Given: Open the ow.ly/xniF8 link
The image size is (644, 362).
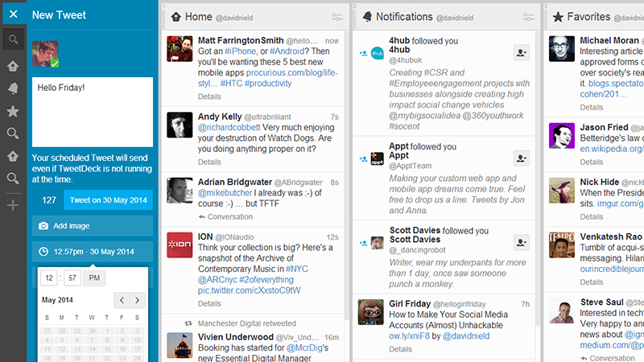Looking at the screenshot, I should click(x=409, y=335).
